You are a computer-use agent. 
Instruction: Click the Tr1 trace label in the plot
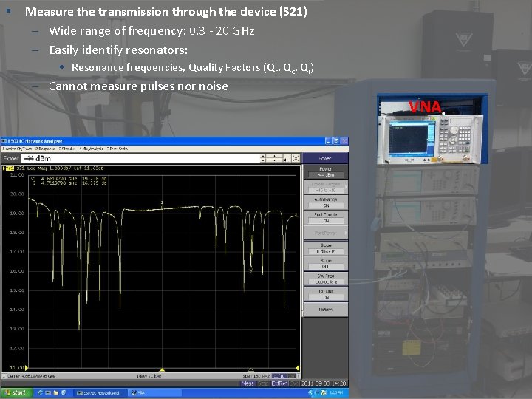coord(10,168)
